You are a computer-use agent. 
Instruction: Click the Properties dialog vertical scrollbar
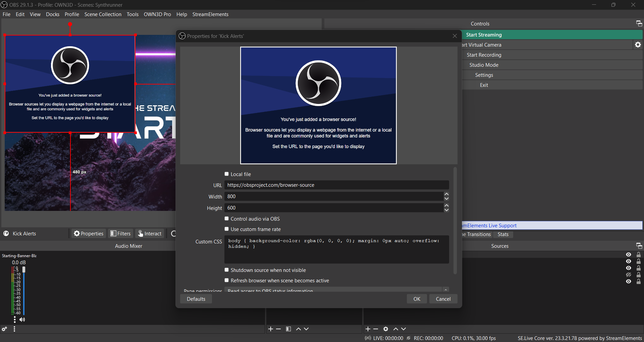point(455,221)
